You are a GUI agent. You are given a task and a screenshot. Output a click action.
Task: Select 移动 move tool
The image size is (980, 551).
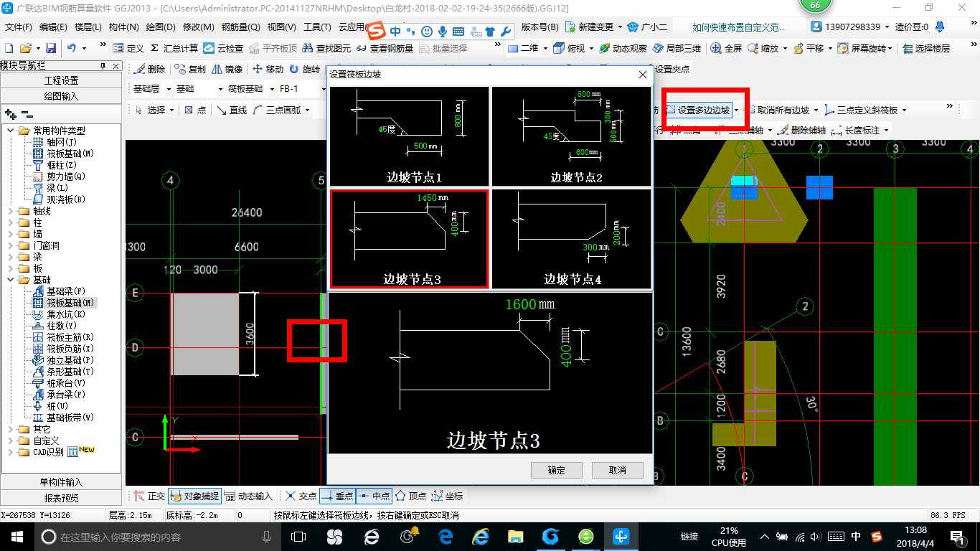point(268,70)
